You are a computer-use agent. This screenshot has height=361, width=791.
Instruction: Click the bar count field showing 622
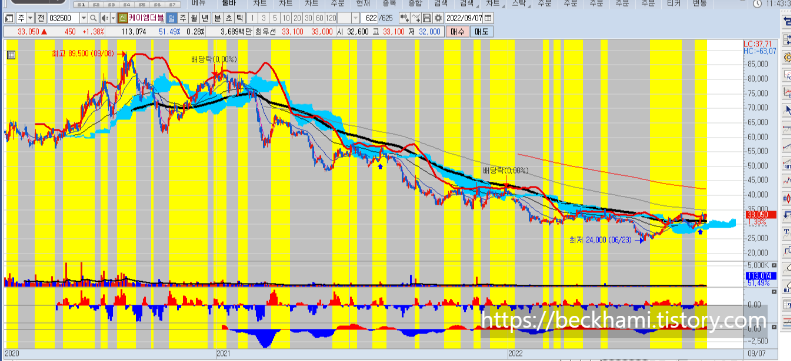[x=369, y=18]
